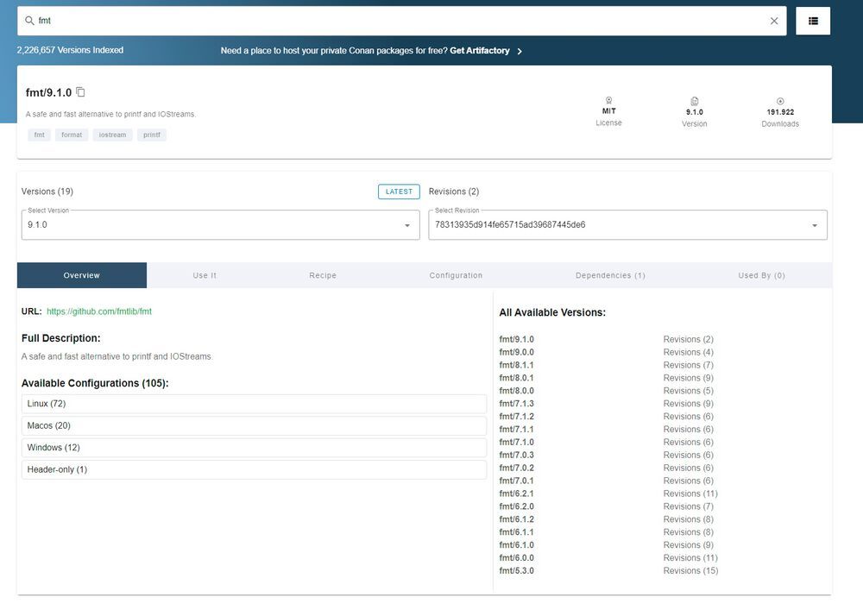Screen dimensions: 863x616
Task: Select the printf tag chip
Action: (151, 135)
